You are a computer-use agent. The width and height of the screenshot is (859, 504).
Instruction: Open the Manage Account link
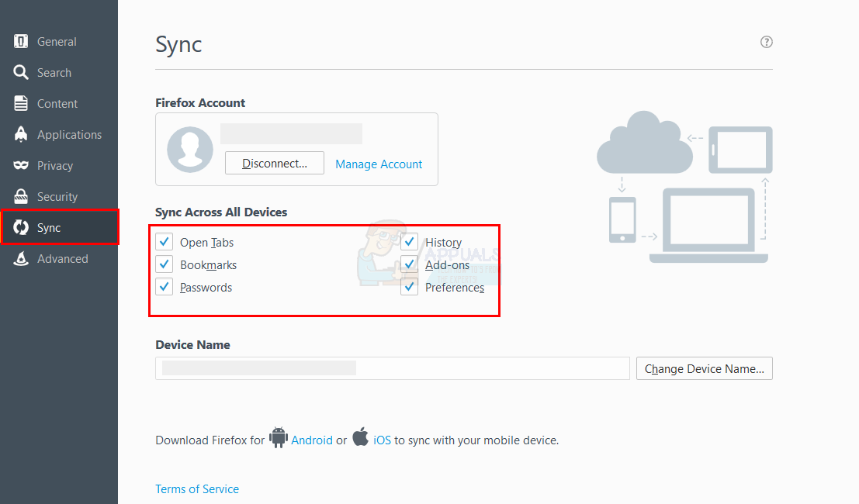click(379, 164)
